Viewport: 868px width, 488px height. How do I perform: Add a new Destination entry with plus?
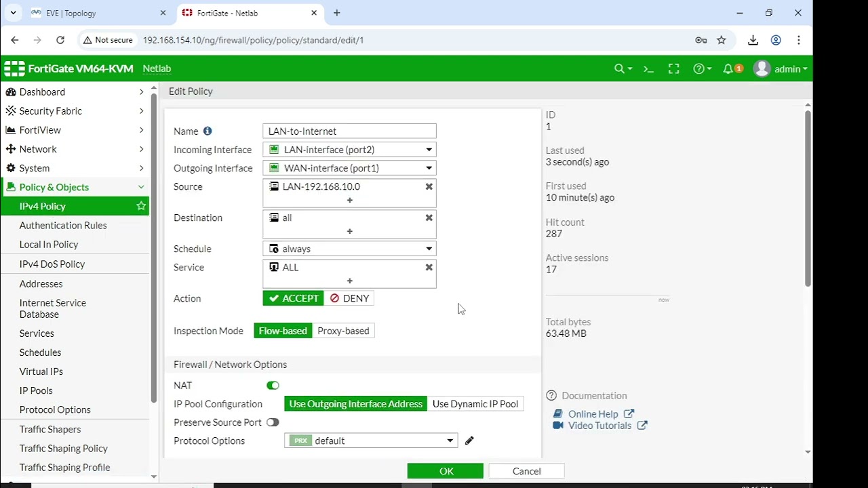coord(350,231)
